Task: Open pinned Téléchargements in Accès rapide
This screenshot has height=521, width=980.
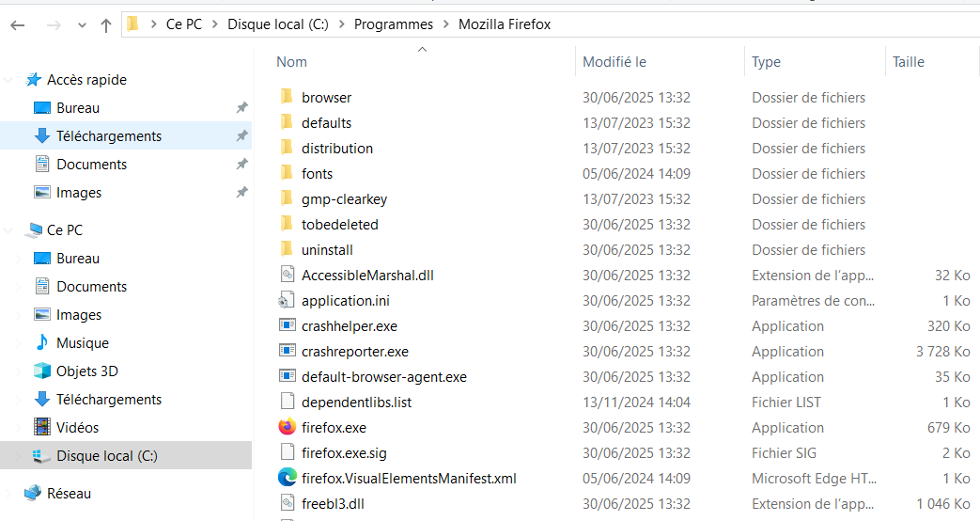Action: (109, 136)
